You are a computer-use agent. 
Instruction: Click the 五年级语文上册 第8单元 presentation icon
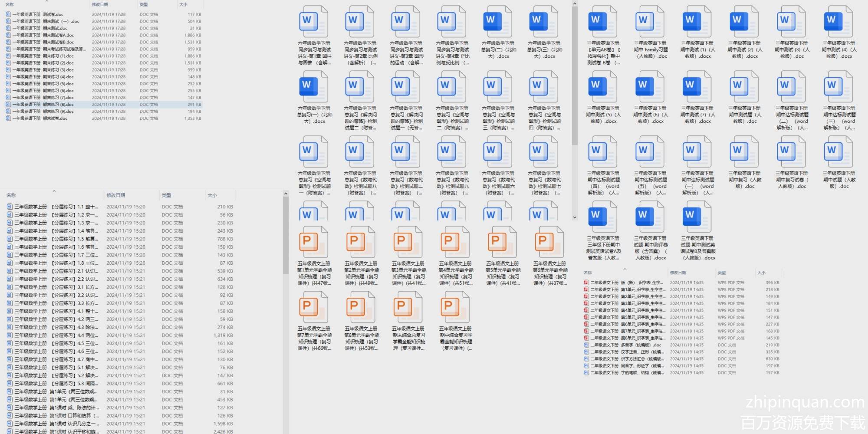point(361,307)
